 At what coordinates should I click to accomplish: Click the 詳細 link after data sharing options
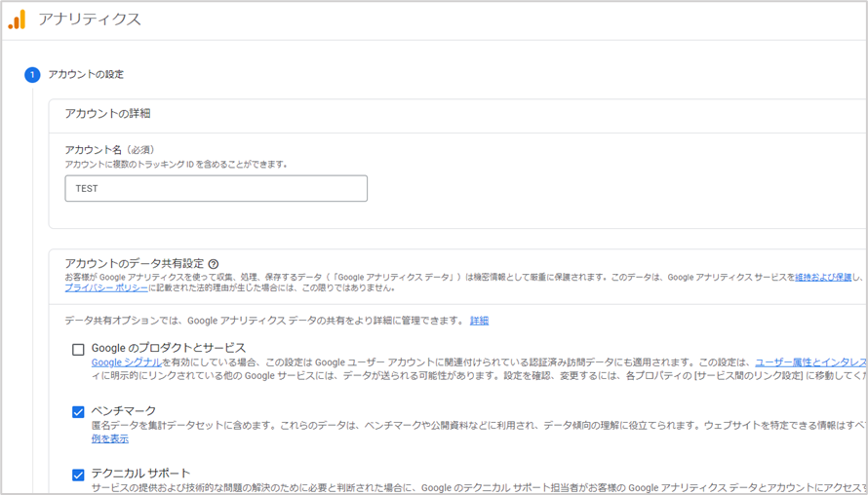(x=480, y=321)
